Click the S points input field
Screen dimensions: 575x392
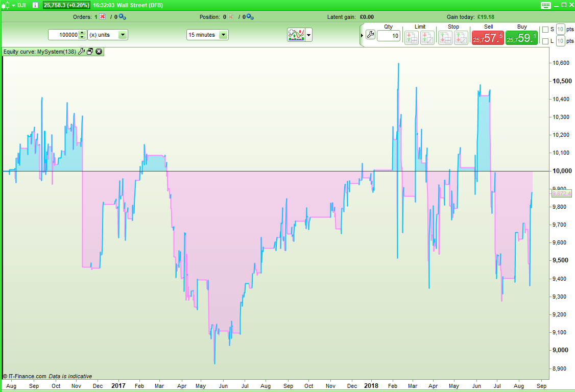[x=560, y=29]
